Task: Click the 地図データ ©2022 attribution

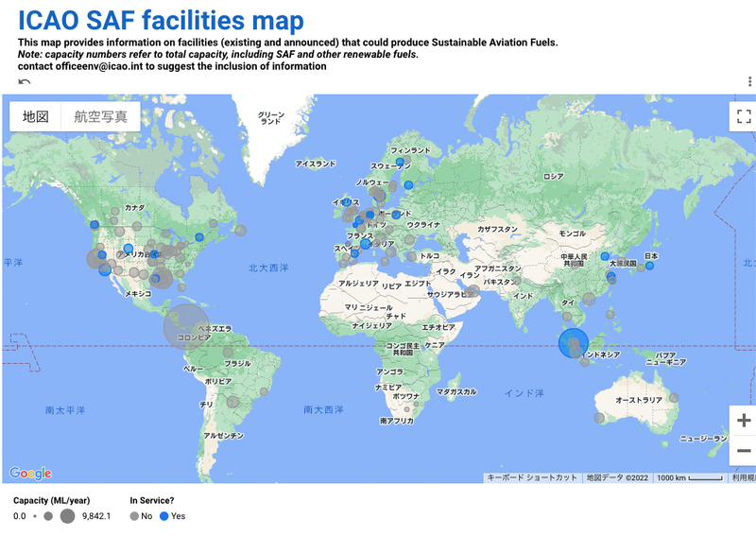Action: tap(617, 477)
